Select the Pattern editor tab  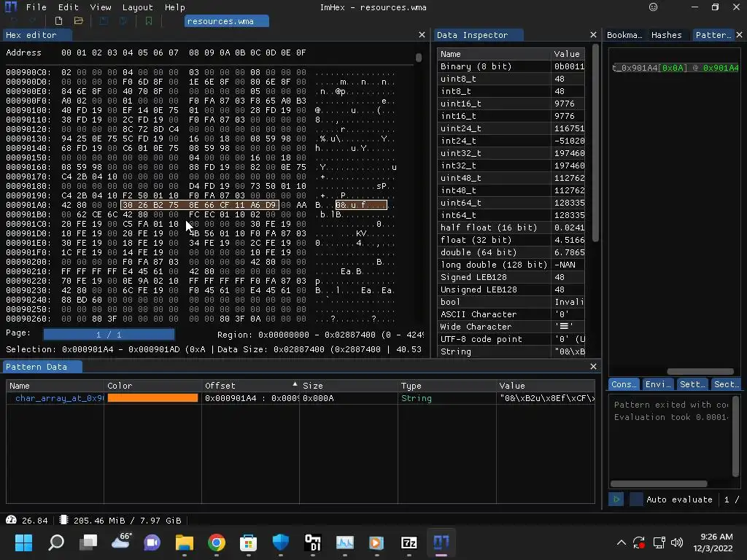(x=713, y=35)
